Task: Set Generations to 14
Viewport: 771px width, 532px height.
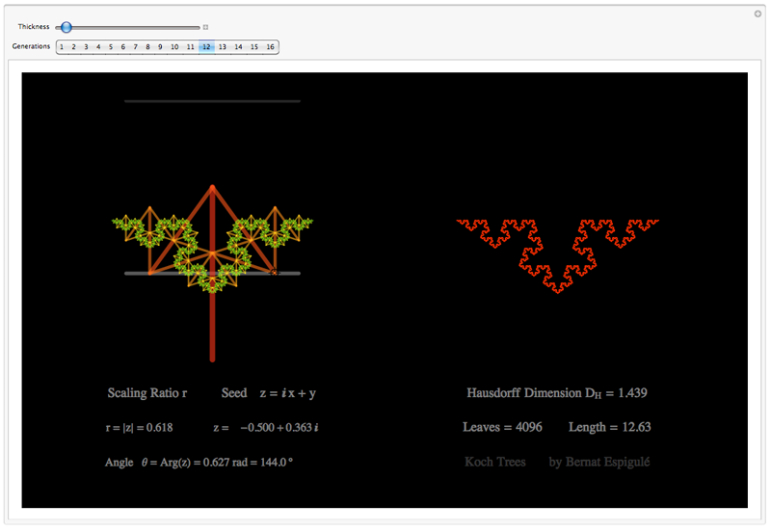Action: pyautogui.click(x=238, y=46)
